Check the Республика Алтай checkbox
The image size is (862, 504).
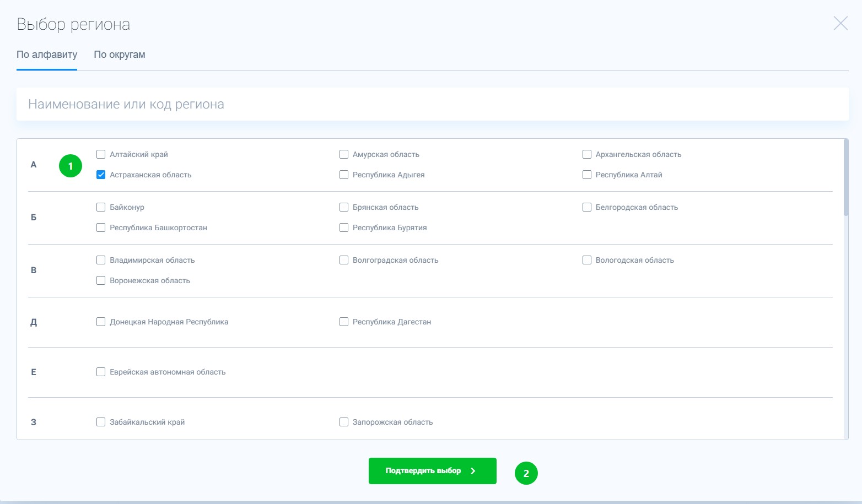tap(587, 175)
